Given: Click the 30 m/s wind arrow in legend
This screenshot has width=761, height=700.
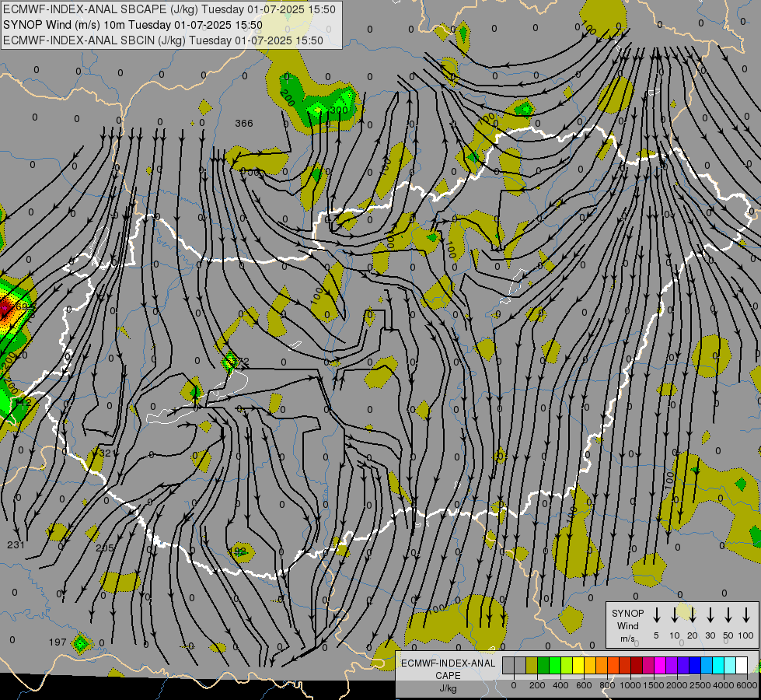Looking at the screenshot, I should [x=710, y=615].
